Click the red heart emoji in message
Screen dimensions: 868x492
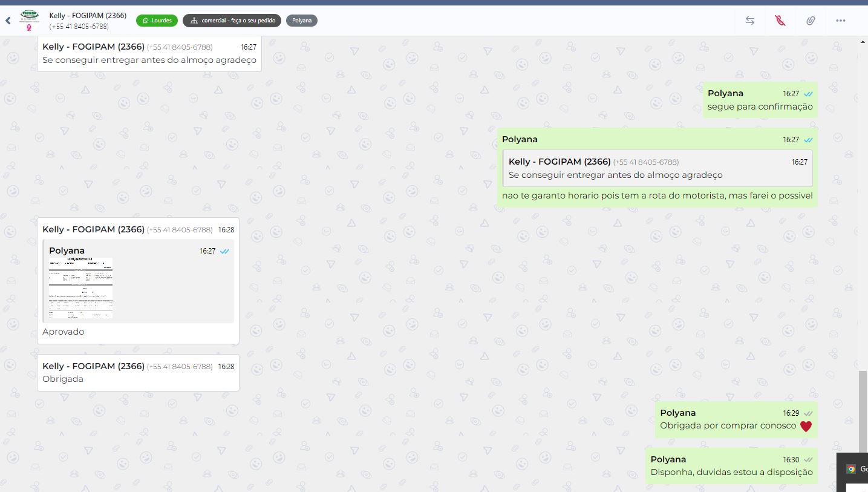pyautogui.click(x=806, y=426)
